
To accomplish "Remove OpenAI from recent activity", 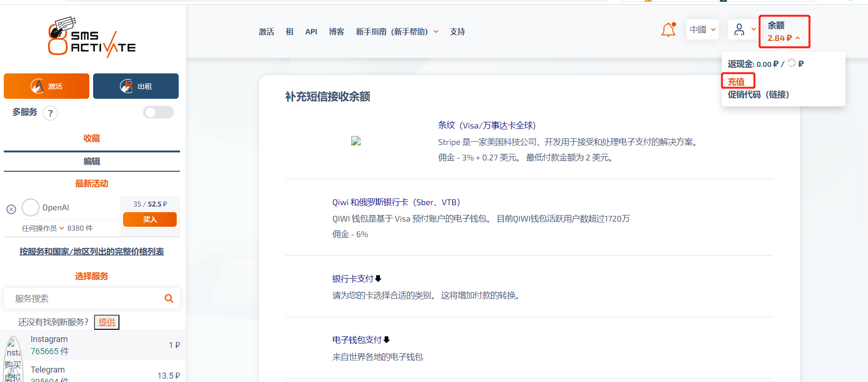I will pyautogui.click(x=11, y=209).
